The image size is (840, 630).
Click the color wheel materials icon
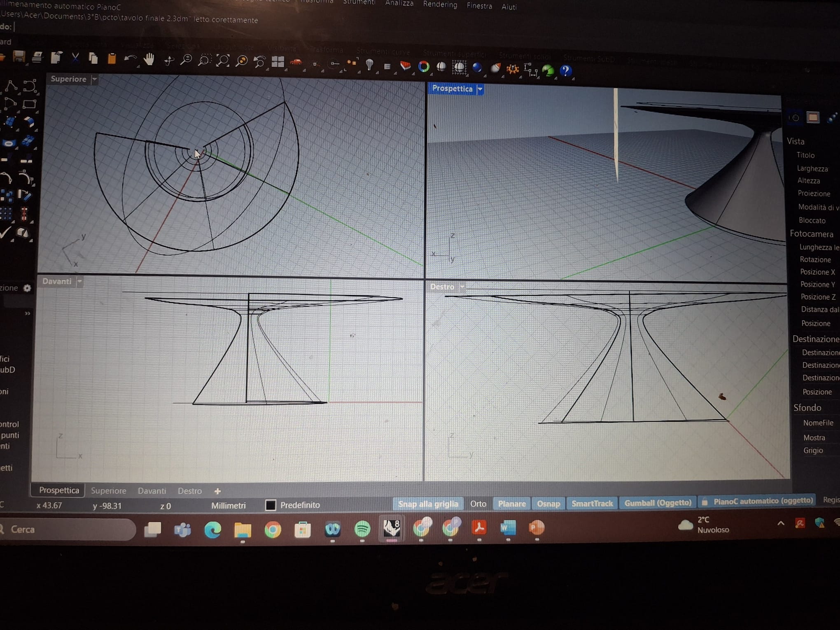coord(423,66)
